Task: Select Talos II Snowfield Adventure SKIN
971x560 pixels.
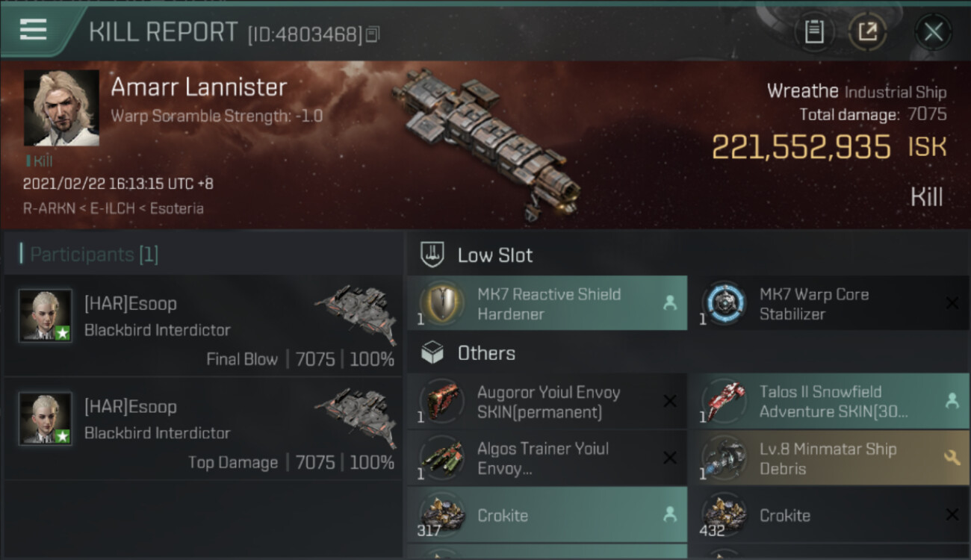Action: coord(829,402)
